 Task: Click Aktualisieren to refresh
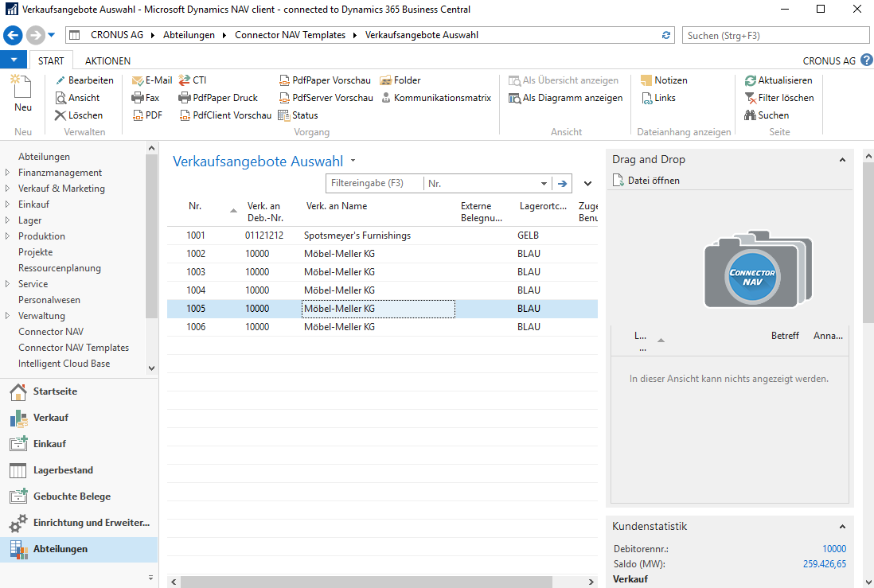point(778,80)
